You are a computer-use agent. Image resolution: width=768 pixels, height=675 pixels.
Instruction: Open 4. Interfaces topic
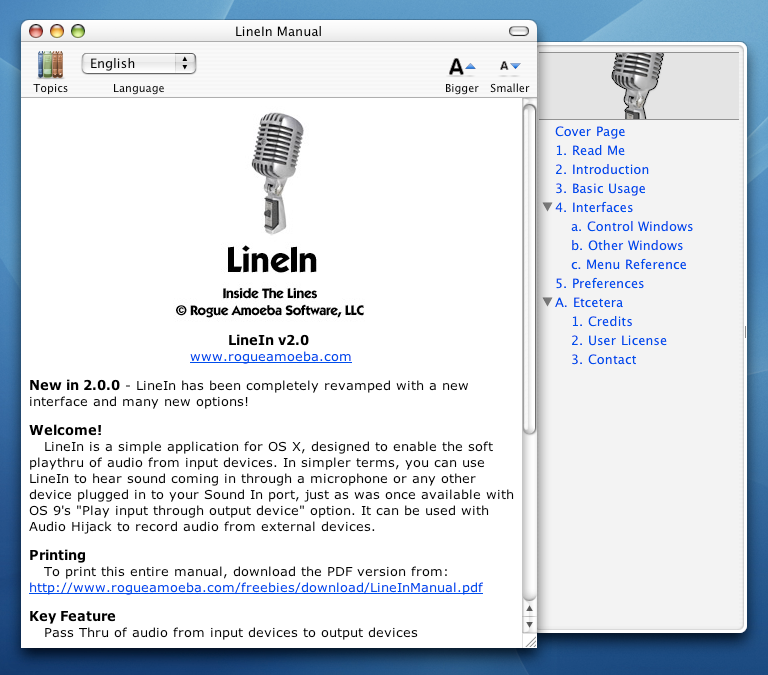[x=594, y=208]
